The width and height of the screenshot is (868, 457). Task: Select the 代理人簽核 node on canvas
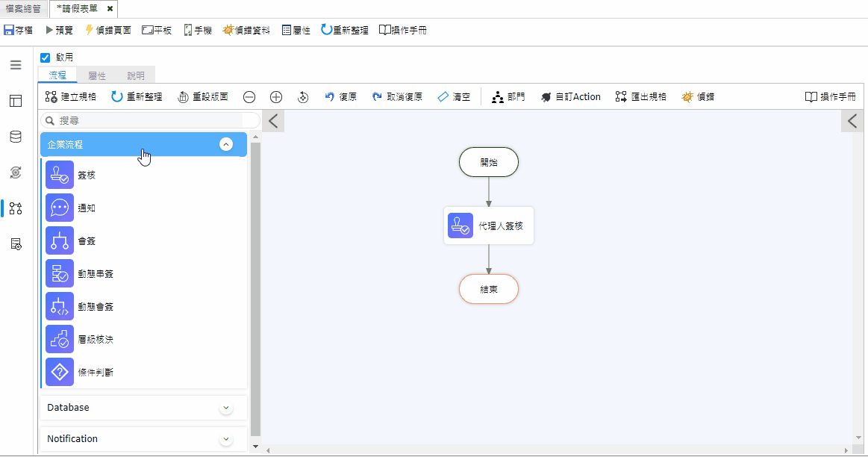[x=489, y=226]
